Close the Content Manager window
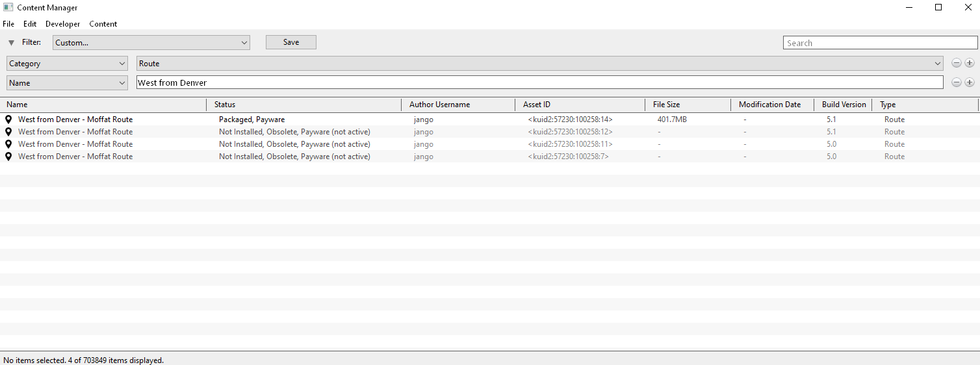 point(967,8)
